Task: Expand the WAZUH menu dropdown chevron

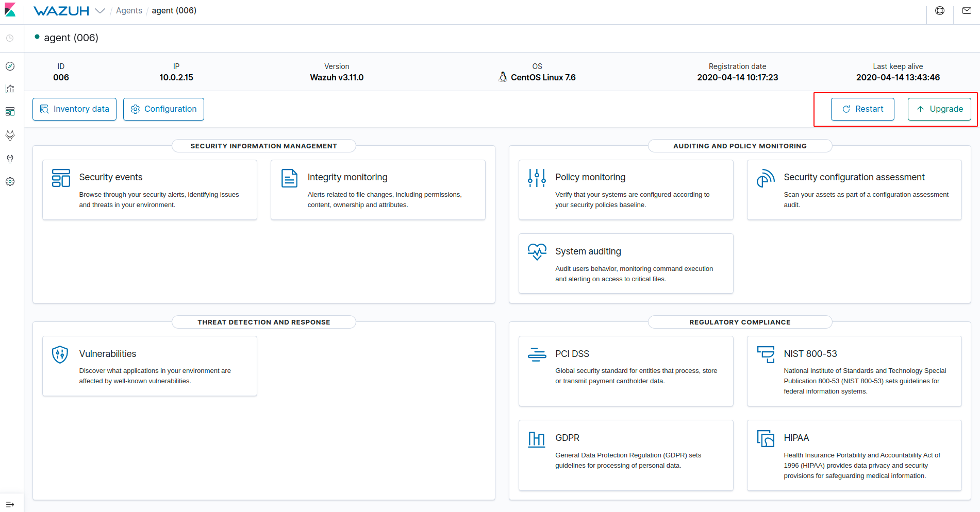Action: [100, 11]
